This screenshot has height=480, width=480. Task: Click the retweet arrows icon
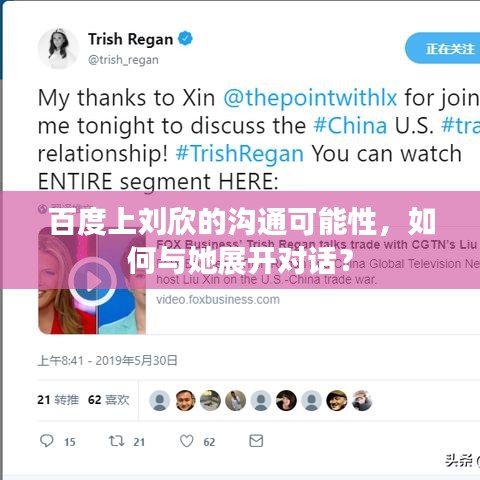[x=116, y=441]
